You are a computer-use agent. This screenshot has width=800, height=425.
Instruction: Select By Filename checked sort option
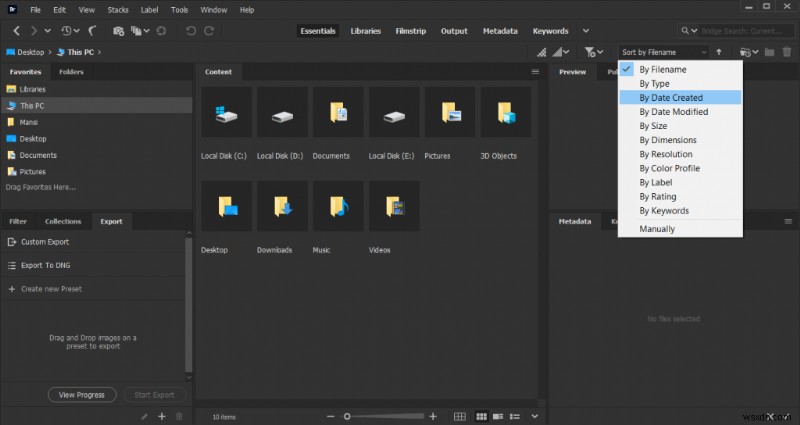coord(662,70)
